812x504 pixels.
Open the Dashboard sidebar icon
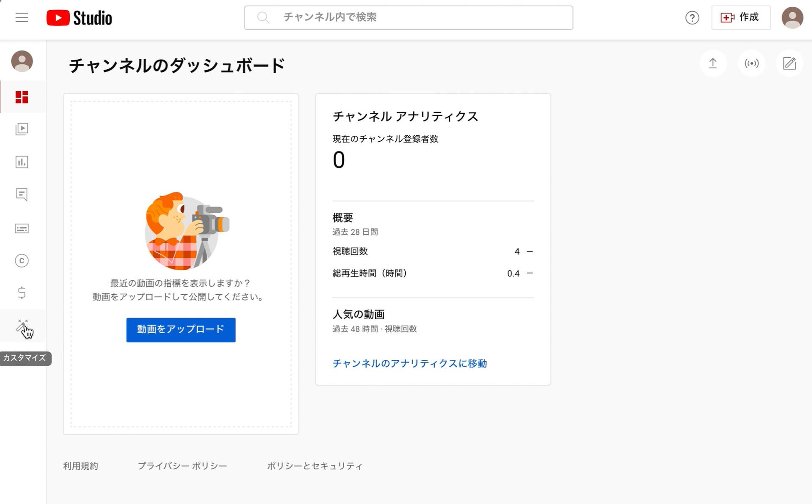tap(22, 96)
